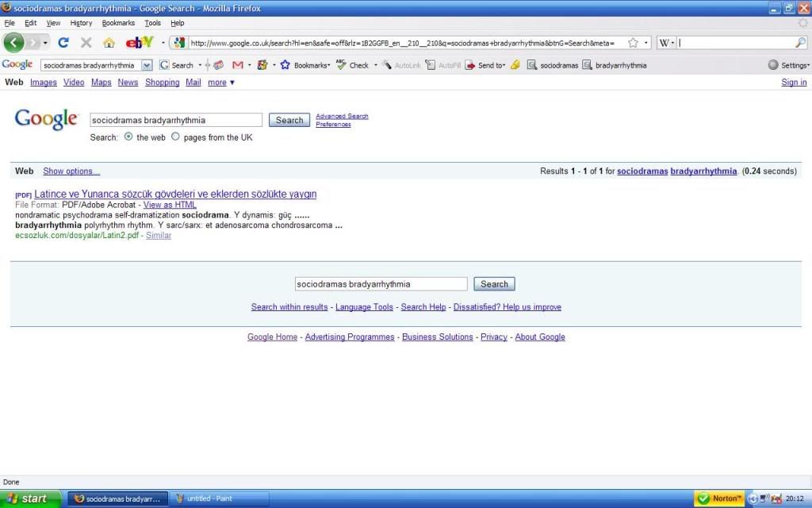Open the History menu

coord(81,23)
